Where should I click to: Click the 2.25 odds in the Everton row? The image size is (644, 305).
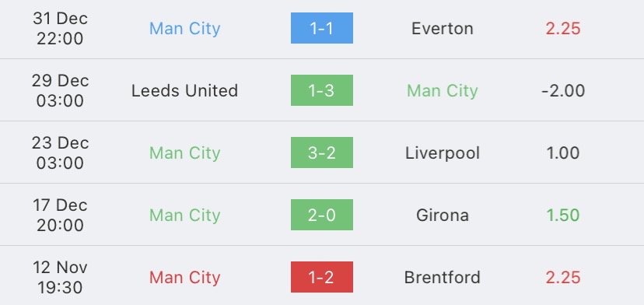(x=563, y=28)
